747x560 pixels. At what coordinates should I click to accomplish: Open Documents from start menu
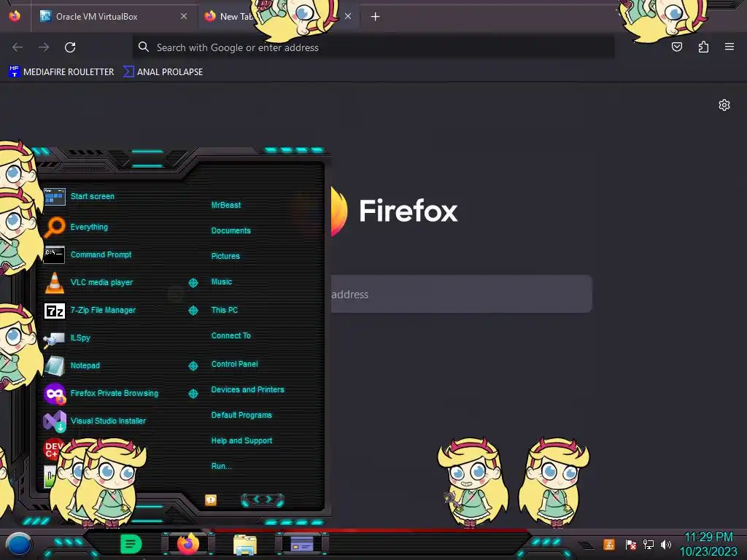(x=231, y=230)
